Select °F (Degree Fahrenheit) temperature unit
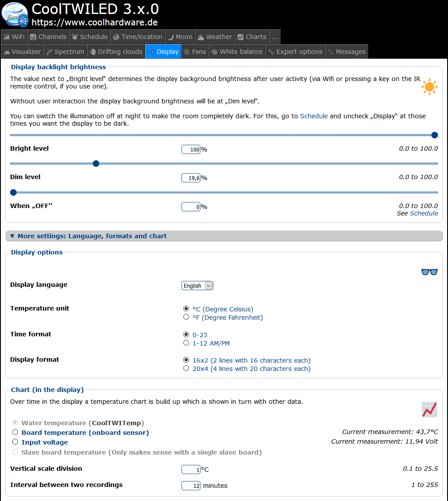Image resolution: width=448 pixels, height=501 pixels. [186, 317]
